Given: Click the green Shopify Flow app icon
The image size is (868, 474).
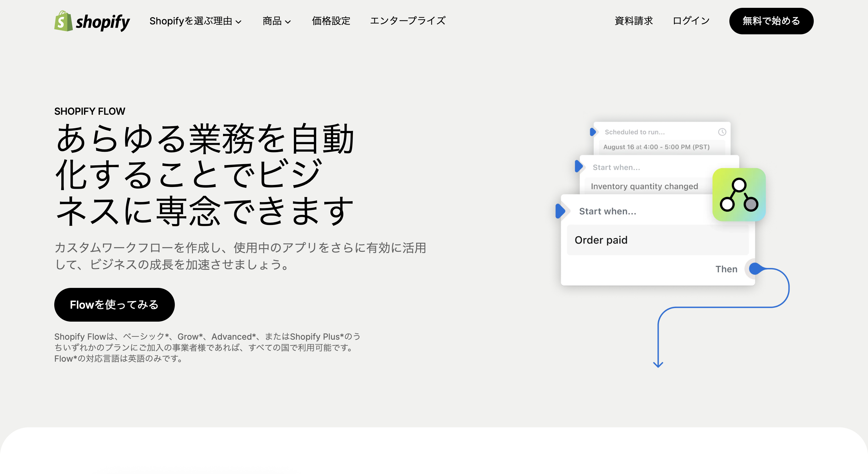Looking at the screenshot, I should [x=739, y=195].
